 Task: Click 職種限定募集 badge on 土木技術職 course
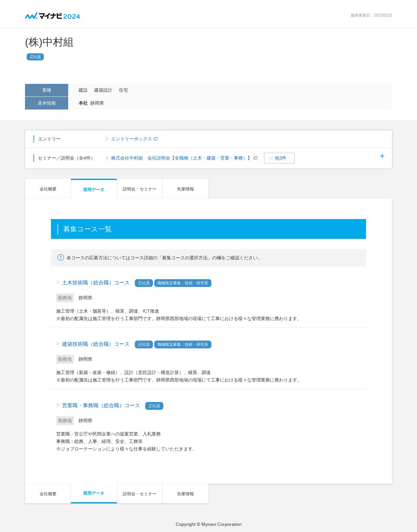pos(183,283)
